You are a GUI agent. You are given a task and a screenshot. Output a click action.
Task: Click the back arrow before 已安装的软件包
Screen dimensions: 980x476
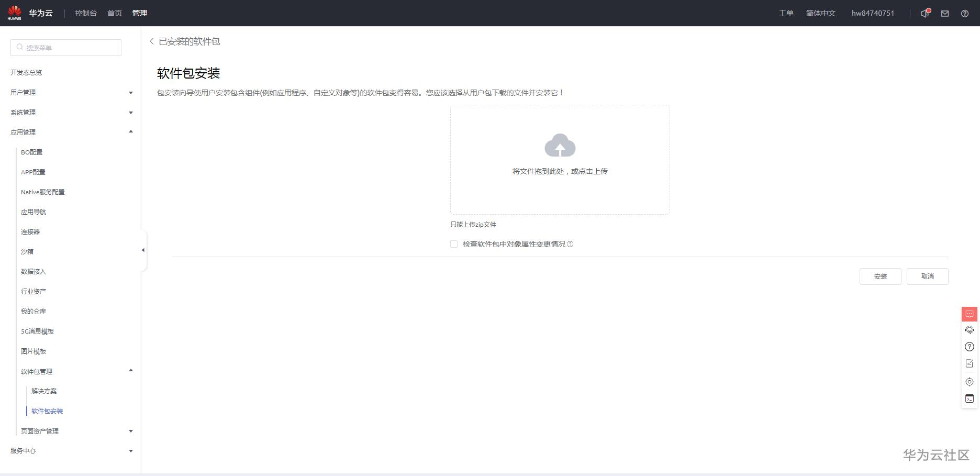pyautogui.click(x=152, y=41)
